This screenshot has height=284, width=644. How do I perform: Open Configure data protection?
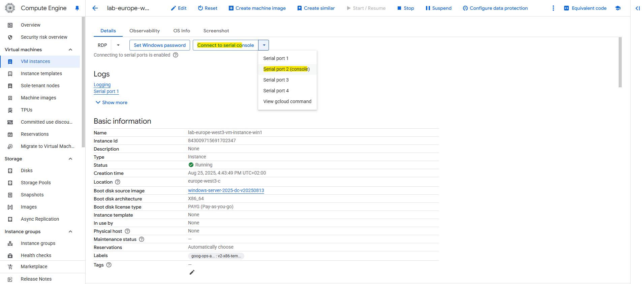point(495,8)
